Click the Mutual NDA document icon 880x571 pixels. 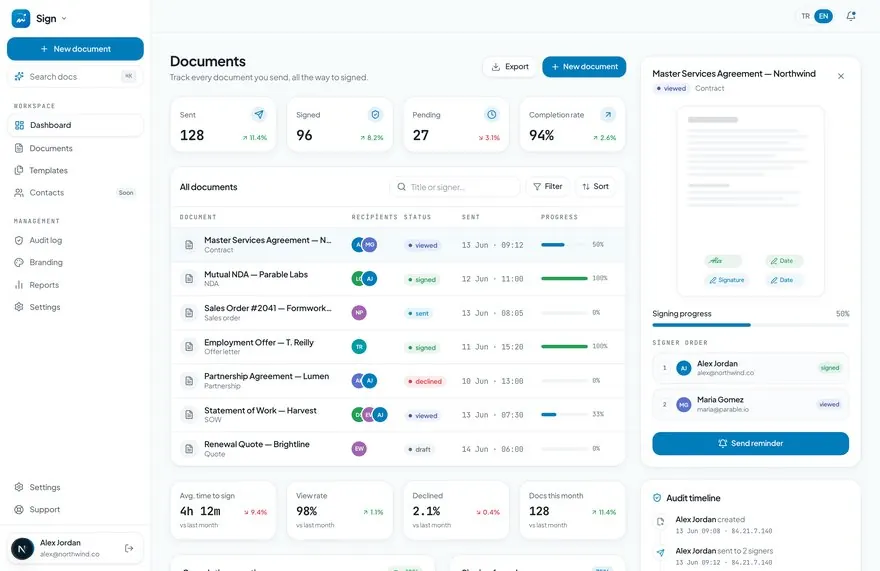189,278
